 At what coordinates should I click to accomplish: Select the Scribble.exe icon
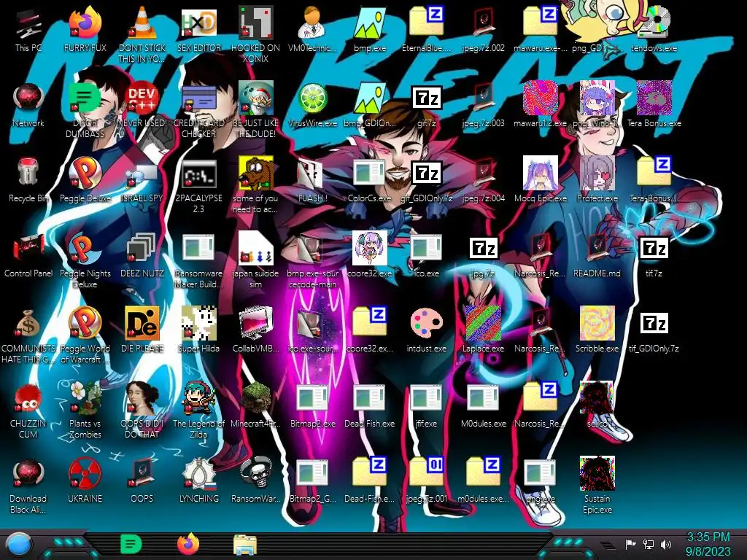point(597,330)
